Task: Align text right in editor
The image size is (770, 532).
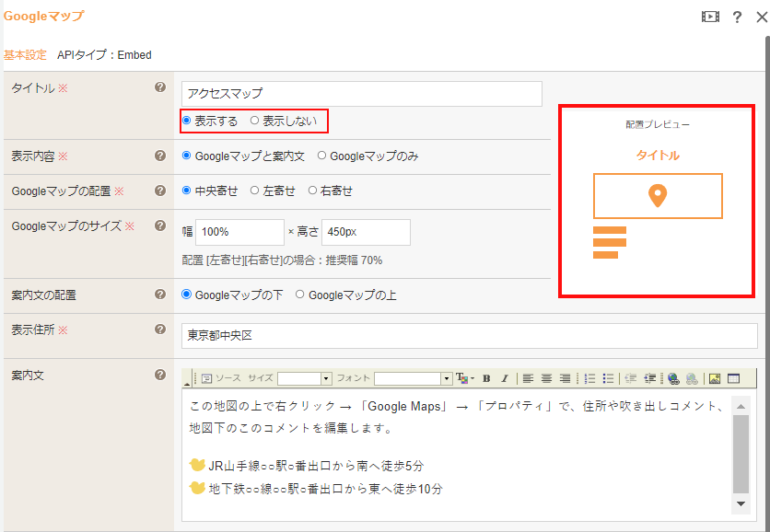Action: (x=566, y=378)
